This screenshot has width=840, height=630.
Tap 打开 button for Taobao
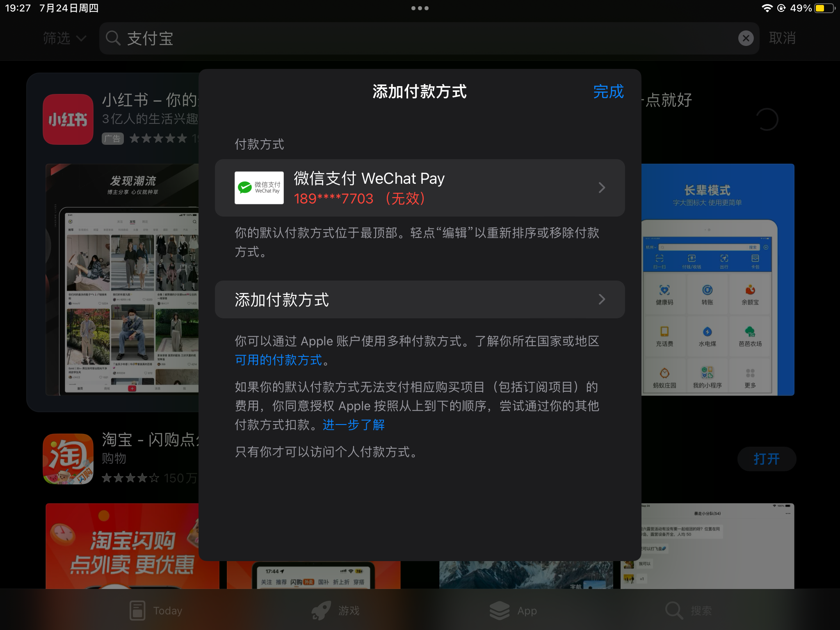[766, 459]
